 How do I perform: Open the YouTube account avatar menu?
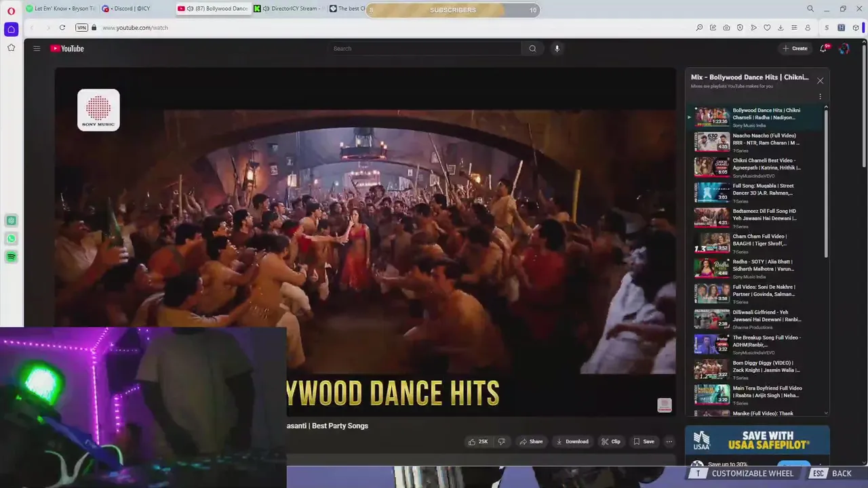click(844, 48)
